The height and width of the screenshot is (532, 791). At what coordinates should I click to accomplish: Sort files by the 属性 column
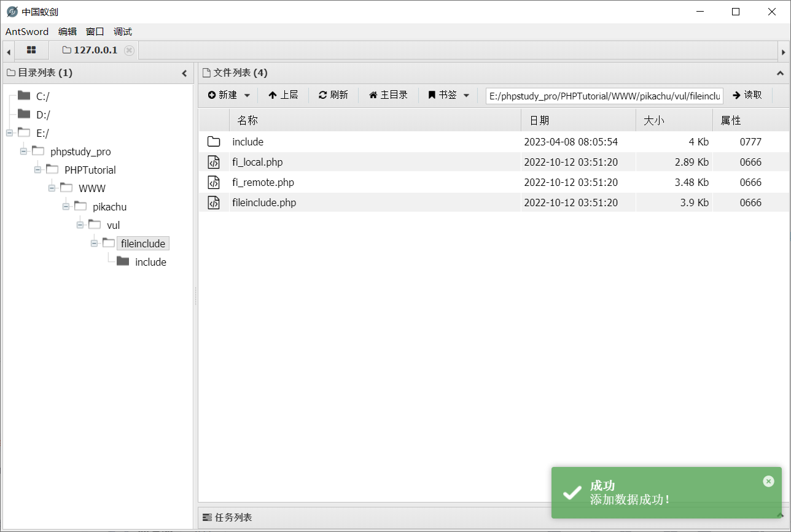click(750, 121)
